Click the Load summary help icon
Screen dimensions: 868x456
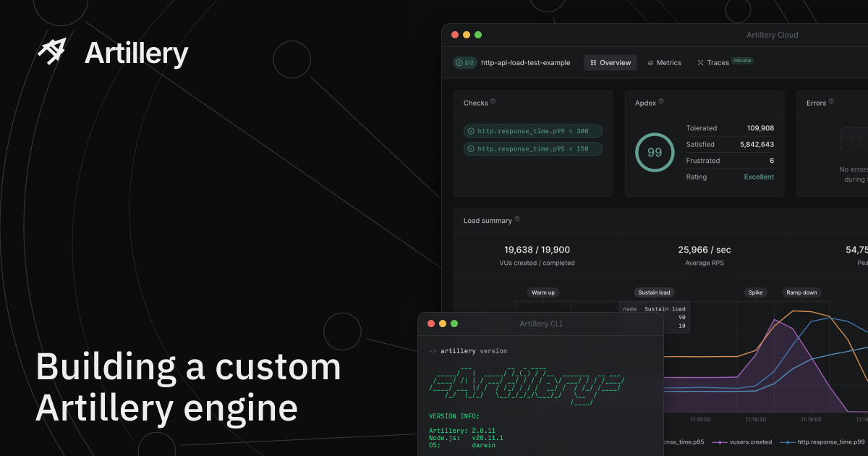[x=515, y=220]
